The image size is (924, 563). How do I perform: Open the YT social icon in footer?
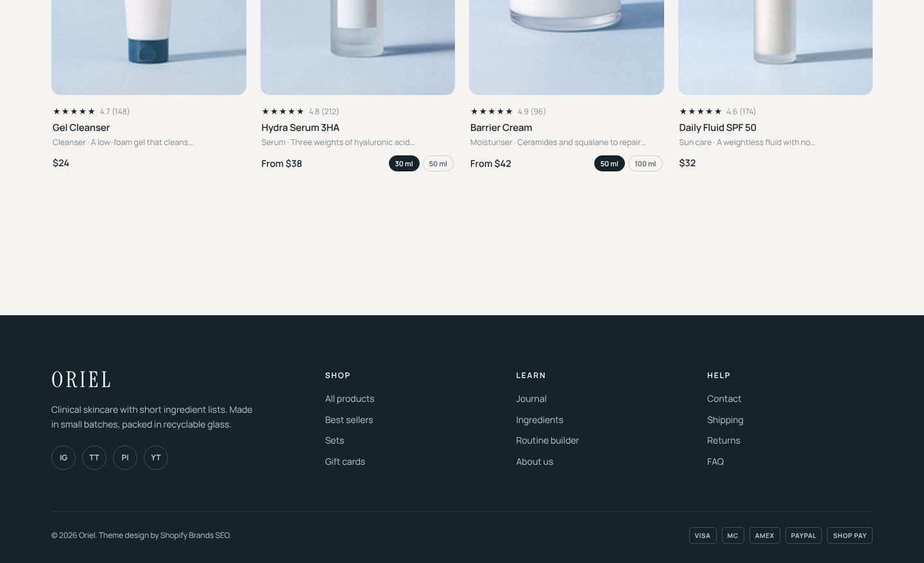[156, 458]
